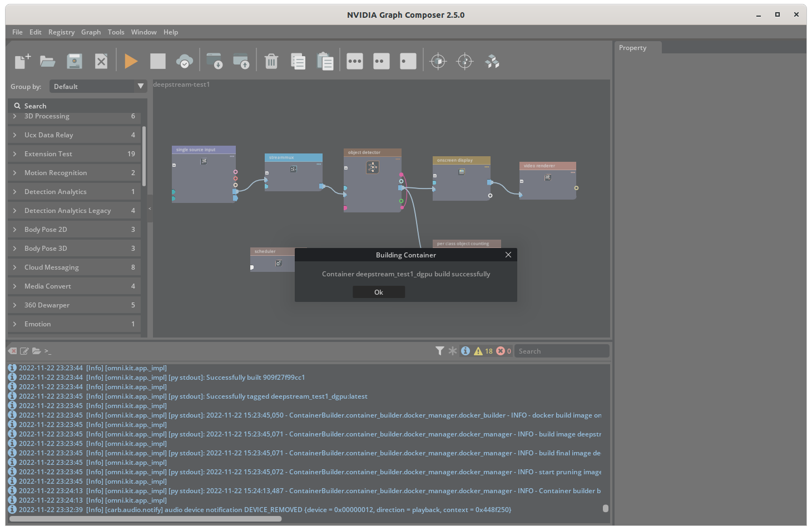Create a new graph with the new-file icon

[x=22, y=61]
